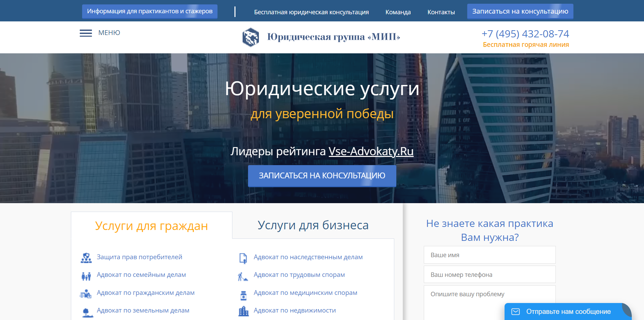Switch to the Услуги для бизнеса tab
The image size is (644, 320).
[313, 225]
